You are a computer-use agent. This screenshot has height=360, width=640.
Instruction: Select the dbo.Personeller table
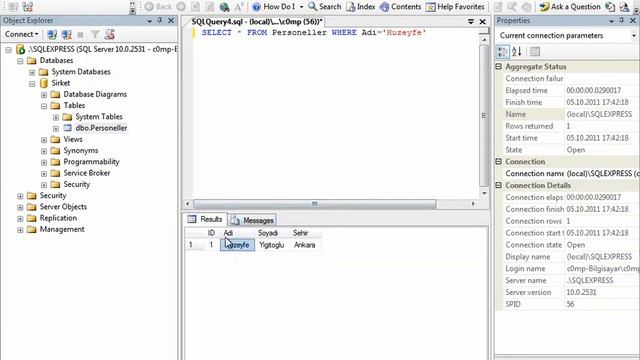click(101, 128)
